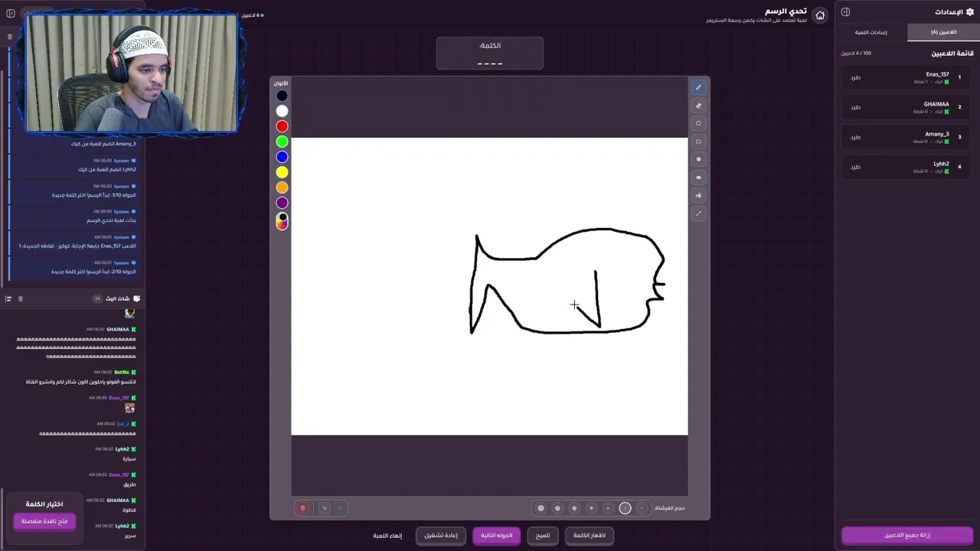Viewport: 980px width, 551px height.
Task: Open the custom rainbow color picker
Action: pyautogui.click(x=282, y=221)
